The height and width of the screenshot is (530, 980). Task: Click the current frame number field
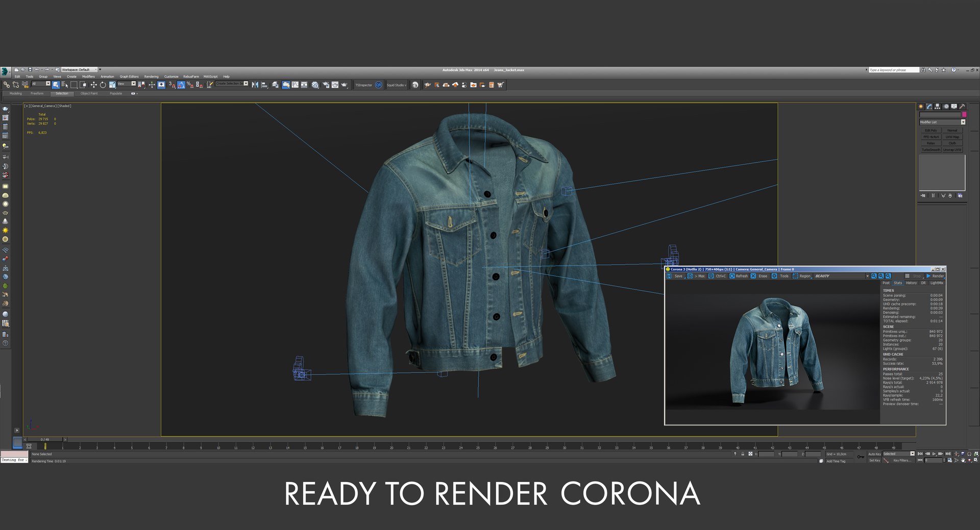[934, 460]
